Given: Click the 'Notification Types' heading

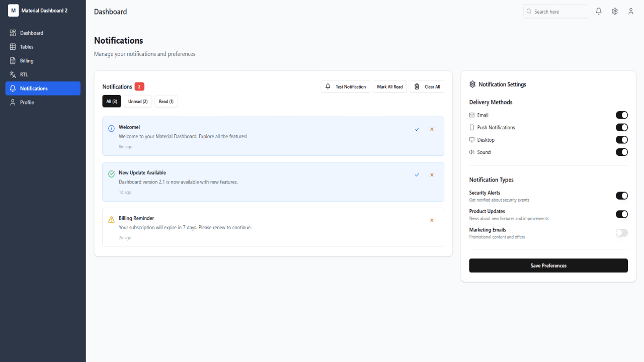Looking at the screenshot, I should [491, 179].
